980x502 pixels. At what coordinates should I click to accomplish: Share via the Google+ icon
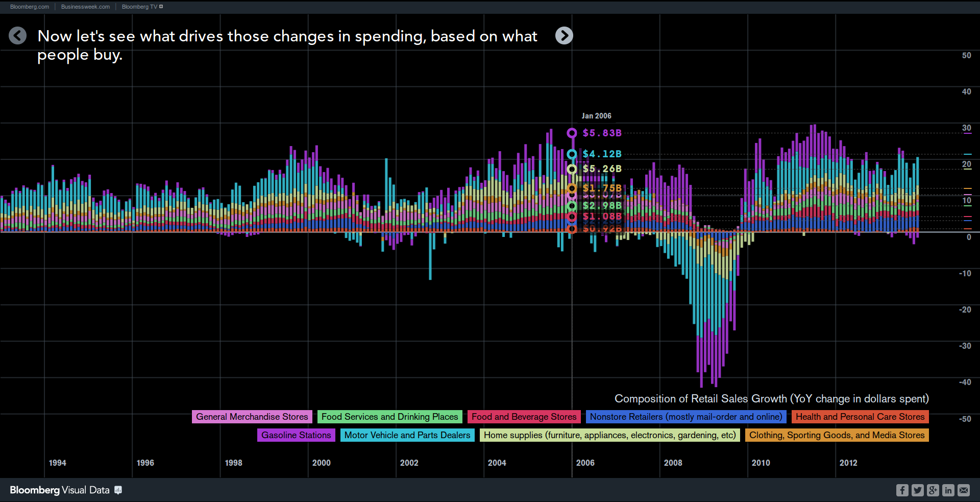(x=933, y=490)
